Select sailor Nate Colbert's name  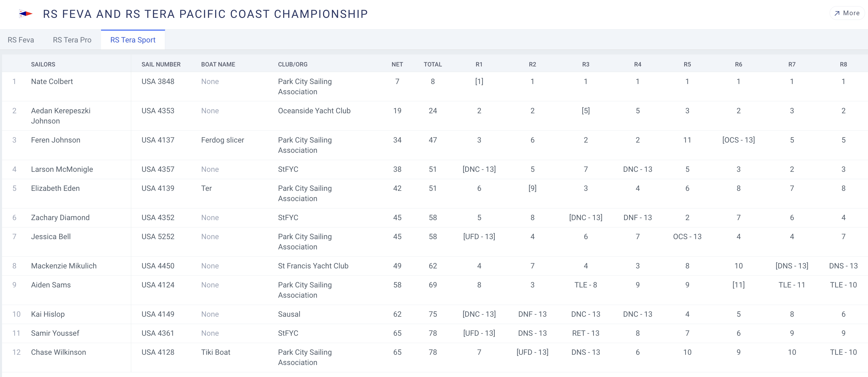52,82
